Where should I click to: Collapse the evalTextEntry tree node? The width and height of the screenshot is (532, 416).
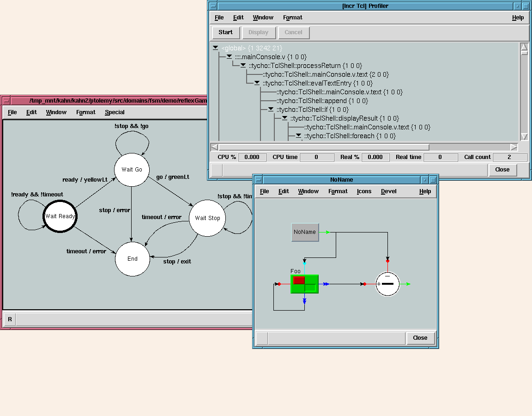257,83
